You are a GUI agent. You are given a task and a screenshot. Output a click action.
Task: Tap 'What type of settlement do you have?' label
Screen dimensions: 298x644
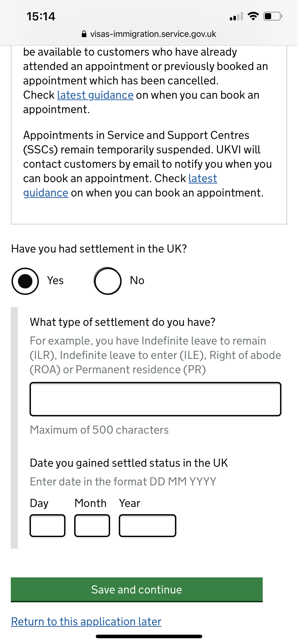click(x=122, y=322)
